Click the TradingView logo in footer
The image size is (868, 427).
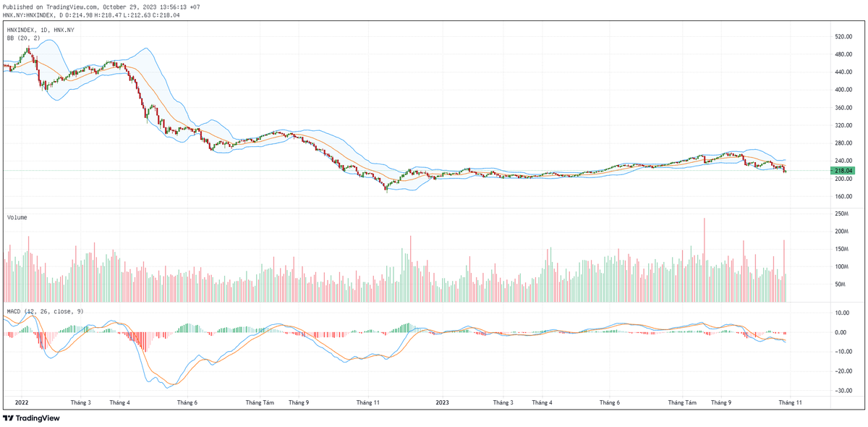tap(31, 418)
